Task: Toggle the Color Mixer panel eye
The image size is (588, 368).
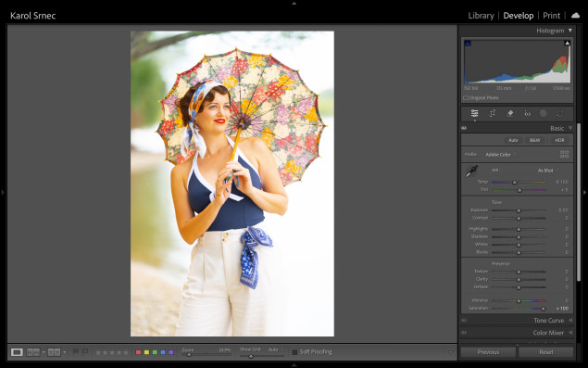Action: [x=464, y=333]
